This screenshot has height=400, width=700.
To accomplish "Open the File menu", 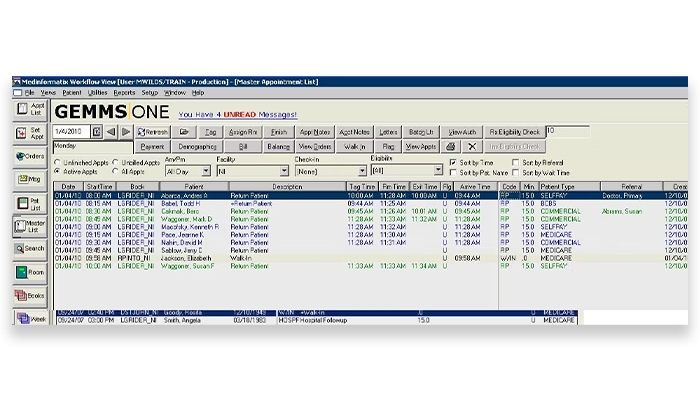I will (29, 93).
